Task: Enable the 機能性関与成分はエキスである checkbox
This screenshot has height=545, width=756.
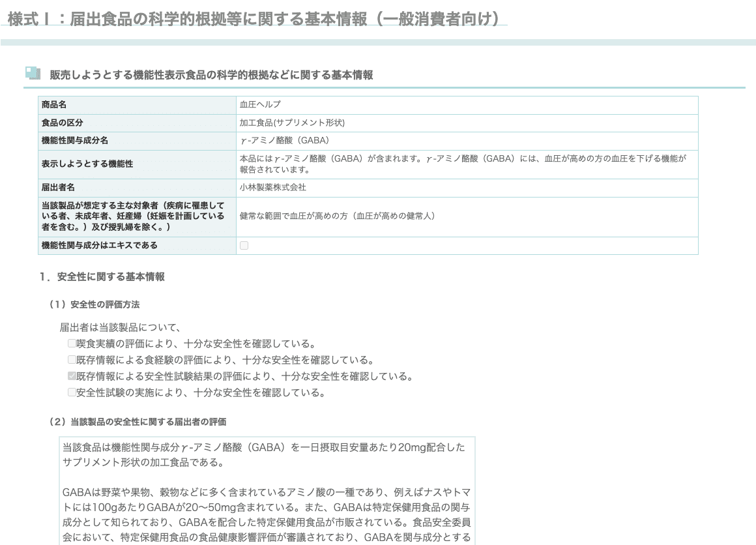Action: (x=244, y=246)
